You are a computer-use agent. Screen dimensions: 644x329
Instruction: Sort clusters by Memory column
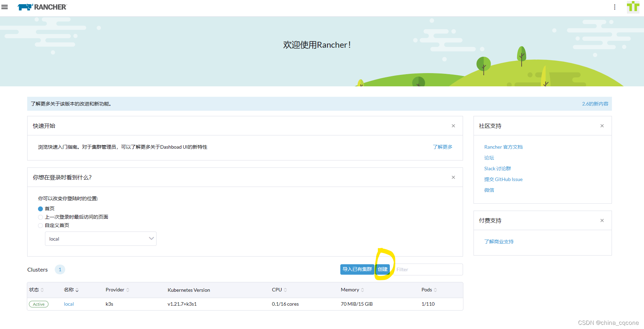tap(353, 290)
